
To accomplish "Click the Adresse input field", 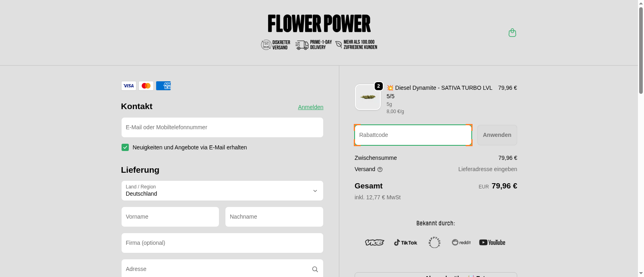I will 222,269.
